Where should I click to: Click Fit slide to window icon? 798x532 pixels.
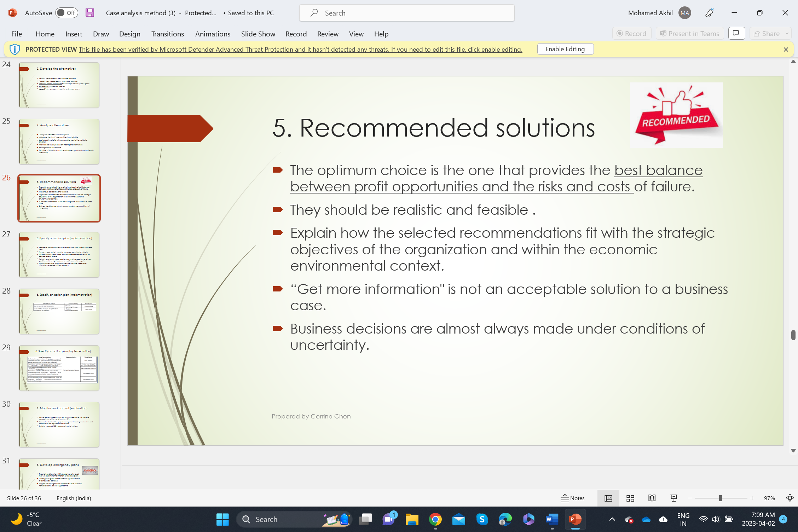(x=790, y=498)
